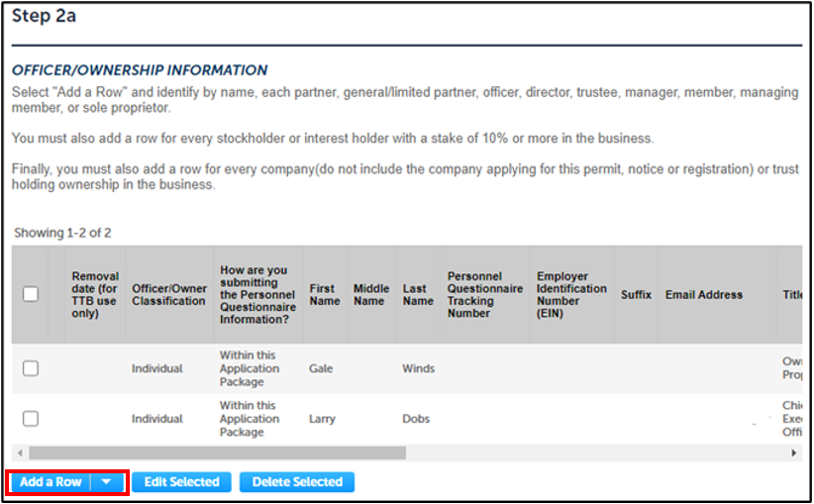
Task: Click the Middle Name column header
Action: click(371, 295)
